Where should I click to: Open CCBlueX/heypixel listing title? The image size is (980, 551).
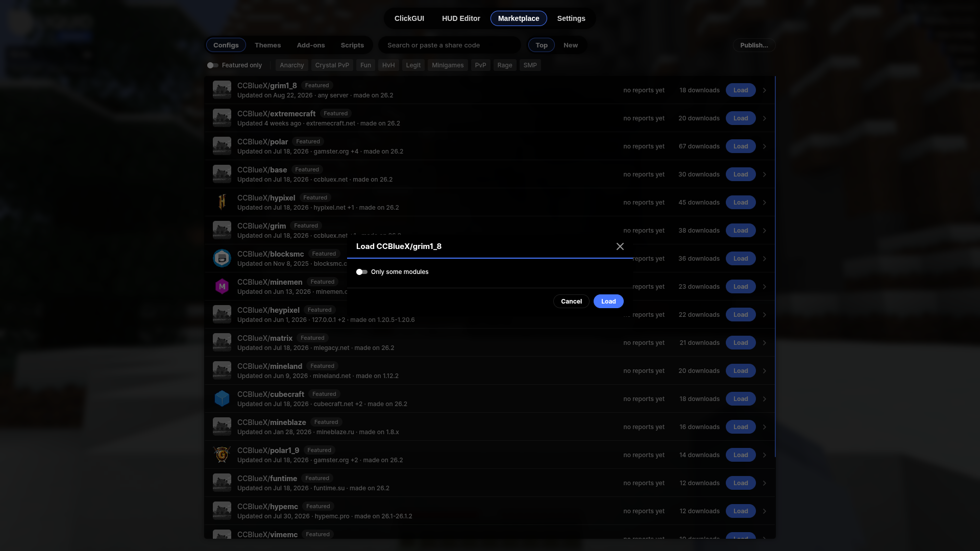click(x=268, y=310)
